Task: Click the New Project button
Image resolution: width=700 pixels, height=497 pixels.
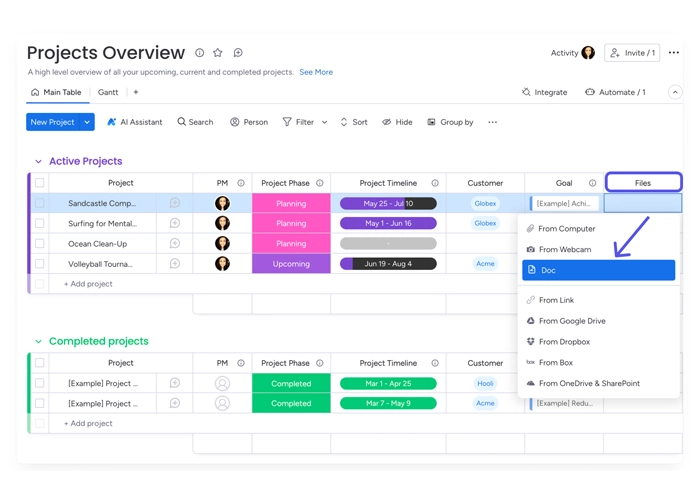Action: pos(53,122)
